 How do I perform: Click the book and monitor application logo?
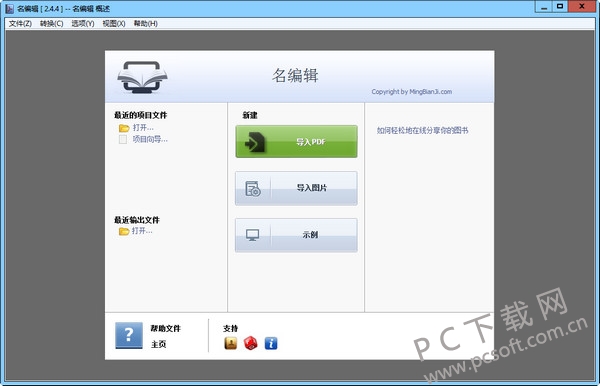tap(142, 77)
